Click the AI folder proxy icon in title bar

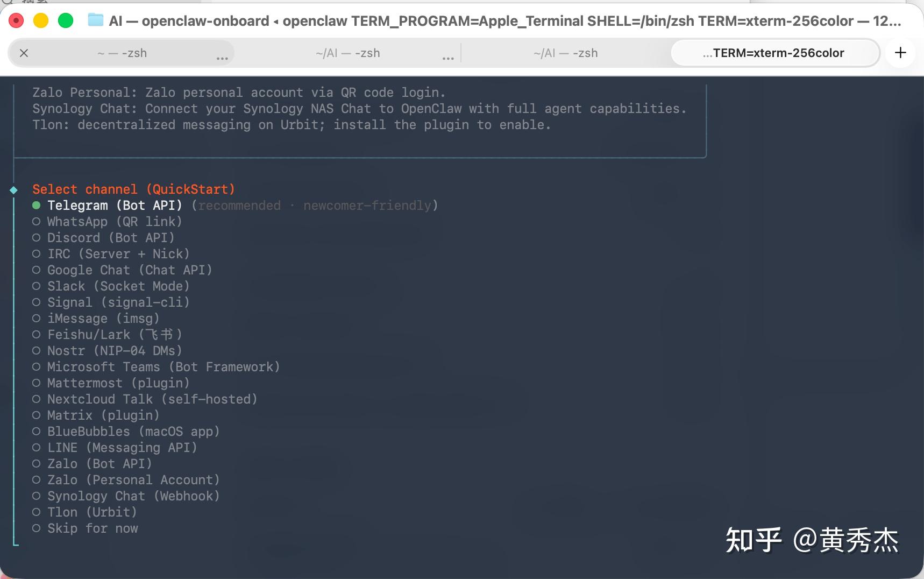(96, 20)
